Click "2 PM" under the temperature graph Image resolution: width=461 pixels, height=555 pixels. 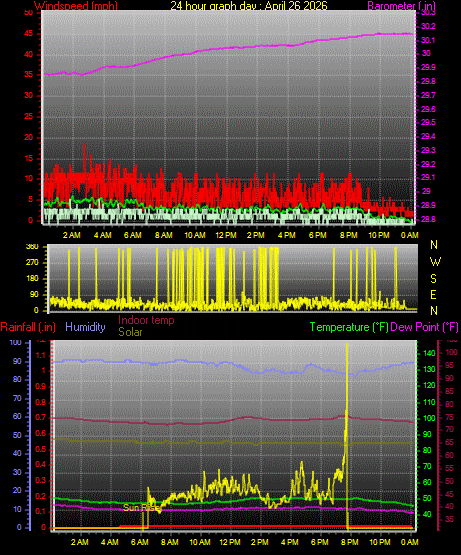(x=260, y=542)
